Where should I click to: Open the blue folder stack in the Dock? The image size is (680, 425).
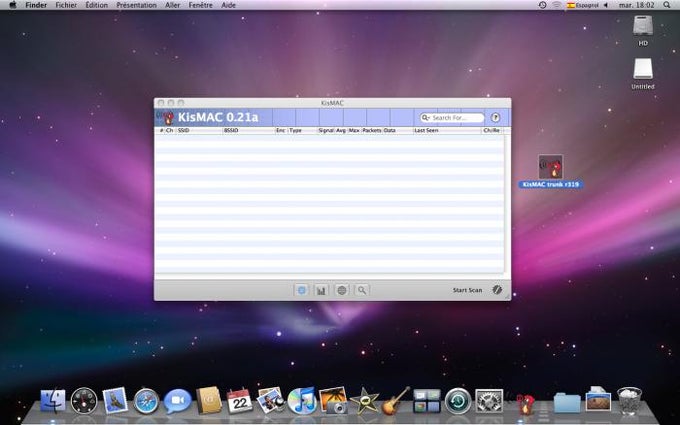566,402
